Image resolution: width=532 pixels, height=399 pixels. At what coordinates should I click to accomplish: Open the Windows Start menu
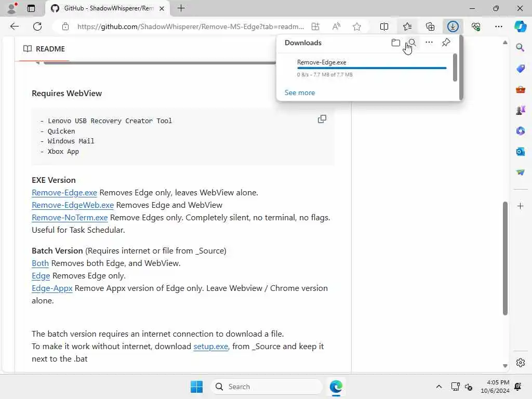coord(196,387)
